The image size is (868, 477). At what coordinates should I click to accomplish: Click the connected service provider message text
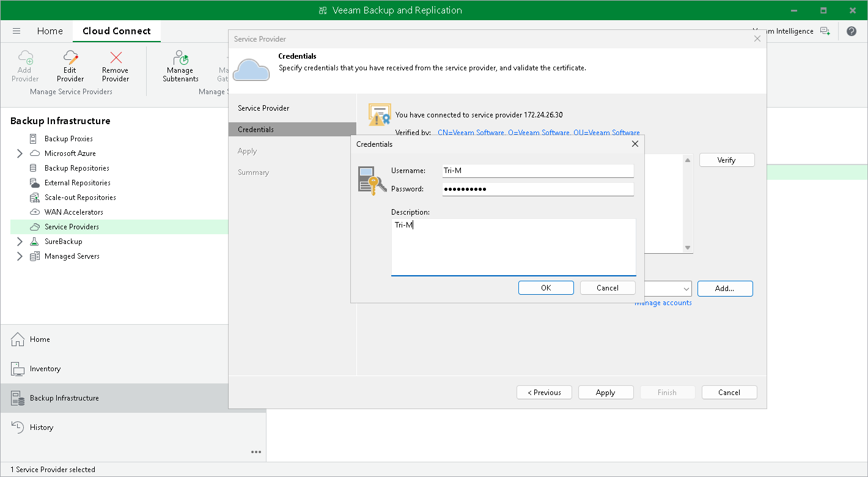click(x=479, y=115)
